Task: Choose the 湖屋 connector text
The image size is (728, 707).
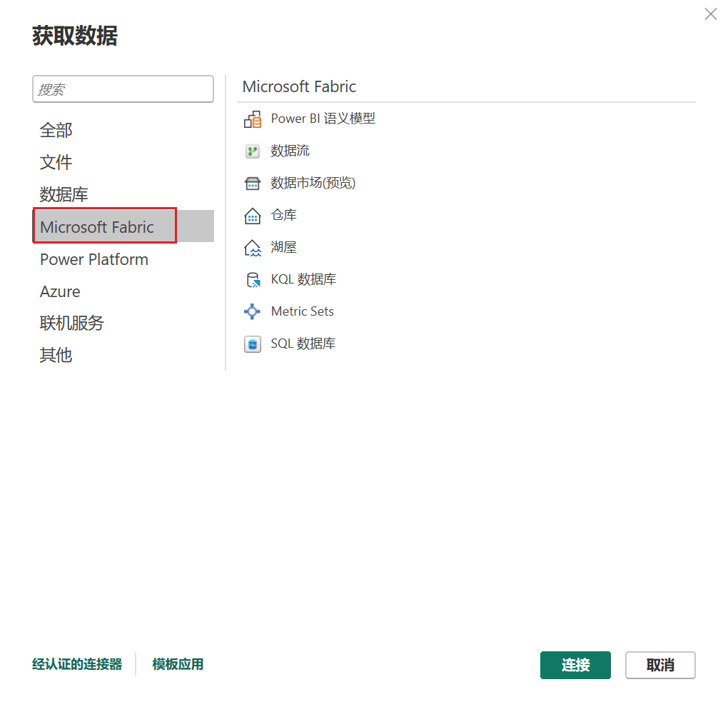Action: pos(283,247)
